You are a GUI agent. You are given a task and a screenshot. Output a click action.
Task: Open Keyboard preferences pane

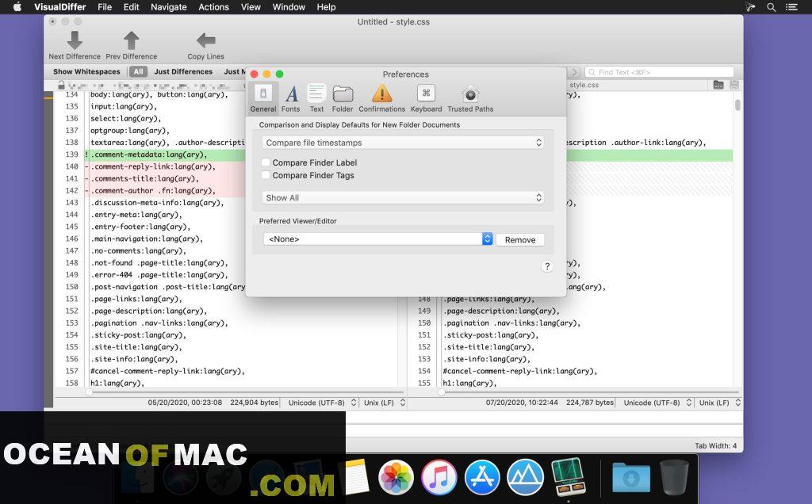(426, 97)
